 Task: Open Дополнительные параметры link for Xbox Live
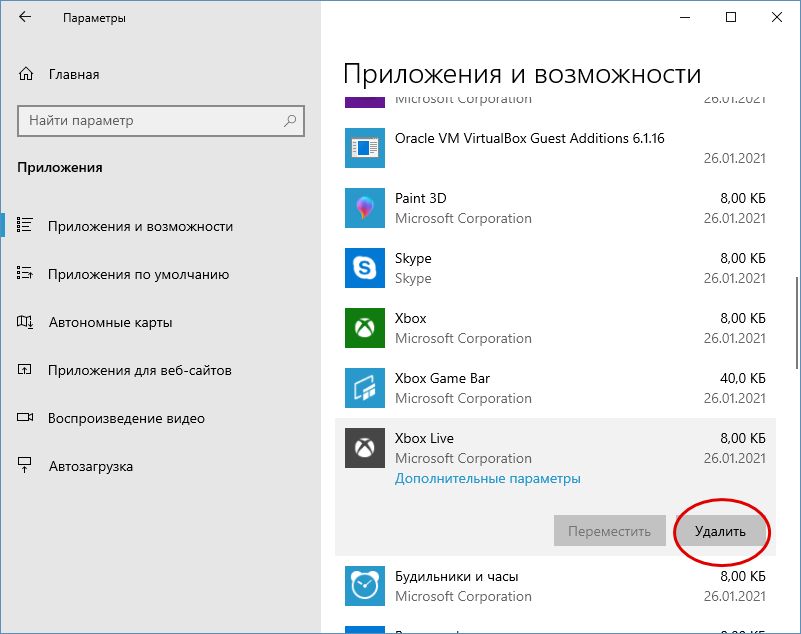pos(487,478)
